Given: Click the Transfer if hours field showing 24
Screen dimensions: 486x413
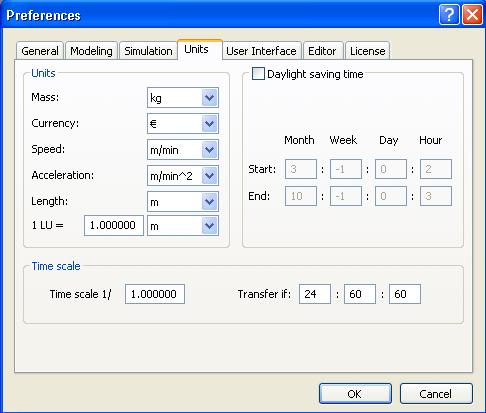Looking at the screenshot, I should 315,294.
